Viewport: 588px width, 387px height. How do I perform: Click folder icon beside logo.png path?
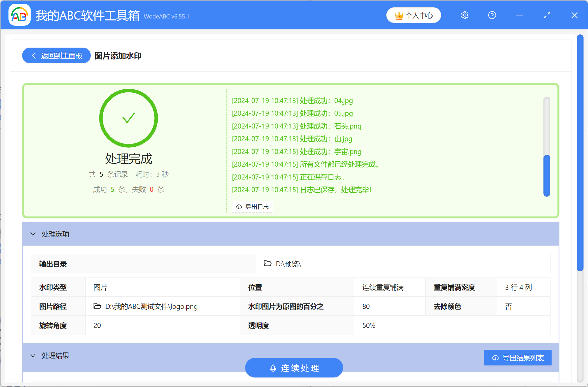(x=97, y=306)
